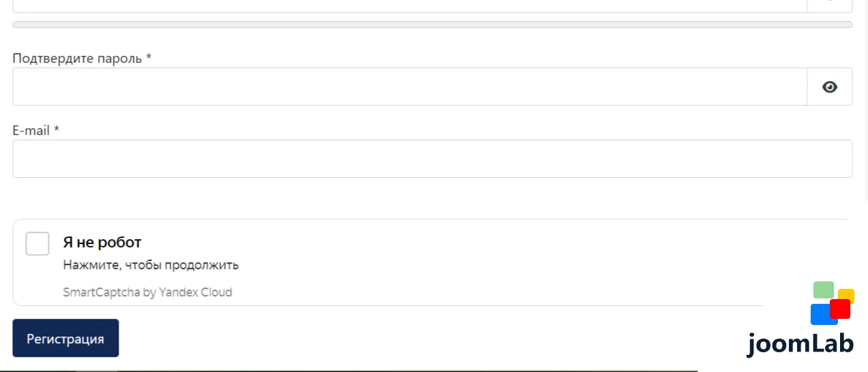Click the "E-mail" field label
The width and height of the screenshot is (868, 372).
31,130
